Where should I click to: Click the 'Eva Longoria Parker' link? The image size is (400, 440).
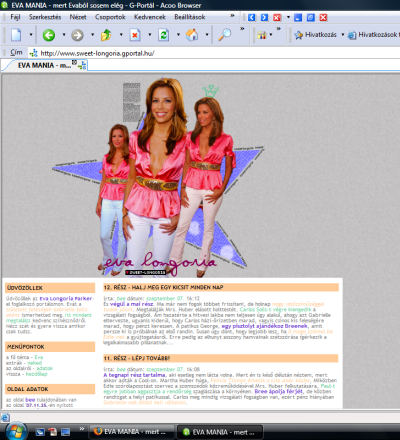[x=66, y=299]
